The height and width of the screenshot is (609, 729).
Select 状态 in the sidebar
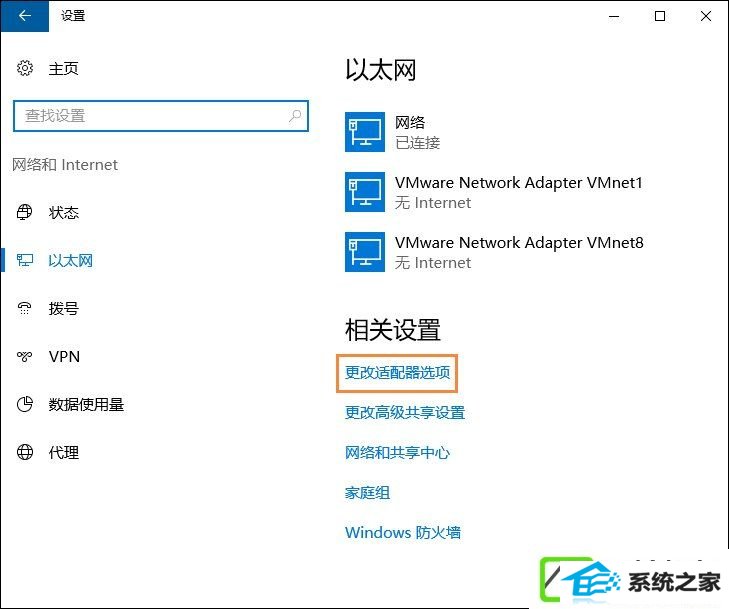coord(64,213)
